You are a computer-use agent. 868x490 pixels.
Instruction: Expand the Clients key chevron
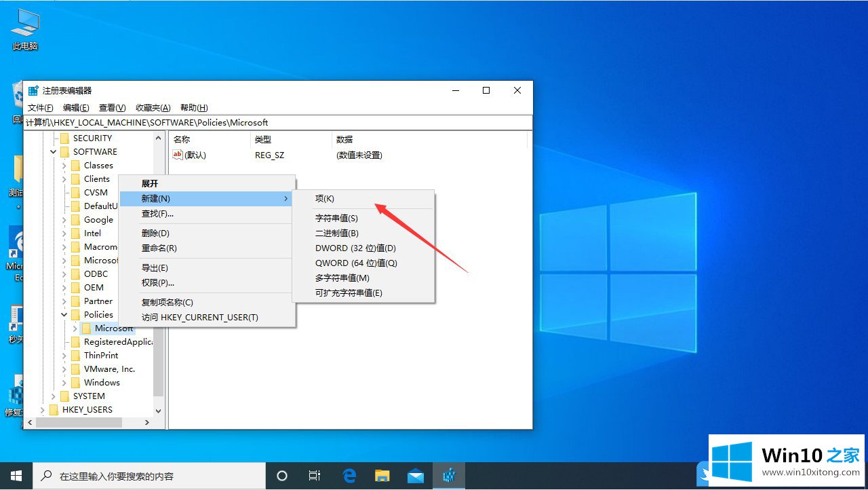(x=64, y=179)
